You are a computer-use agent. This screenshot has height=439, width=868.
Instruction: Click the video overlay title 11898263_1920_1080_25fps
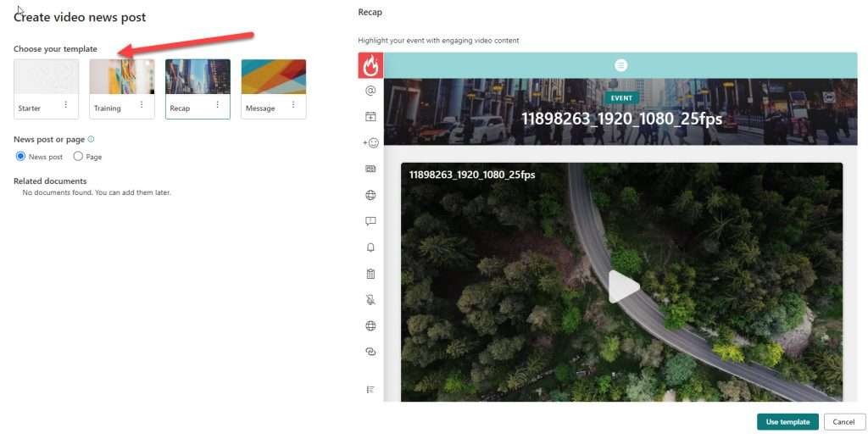472,175
